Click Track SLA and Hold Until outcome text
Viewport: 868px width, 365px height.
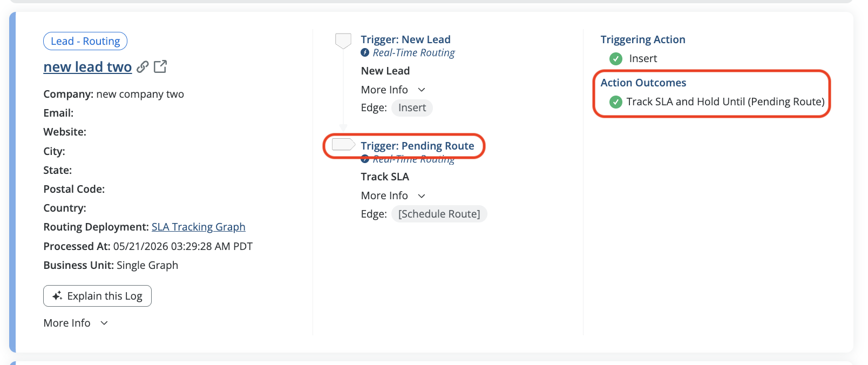point(725,102)
